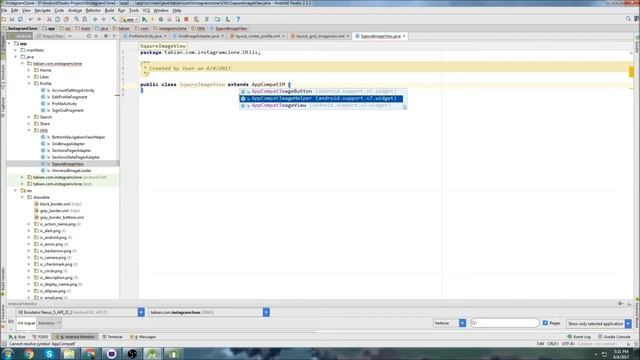Click the green Run app button
The height and width of the screenshot is (360, 640).
click(144, 19)
